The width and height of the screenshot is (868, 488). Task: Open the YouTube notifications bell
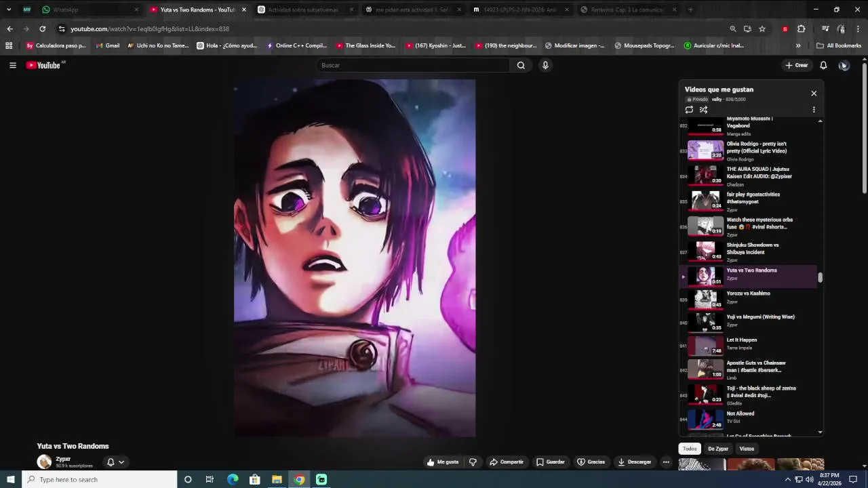[823, 65]
